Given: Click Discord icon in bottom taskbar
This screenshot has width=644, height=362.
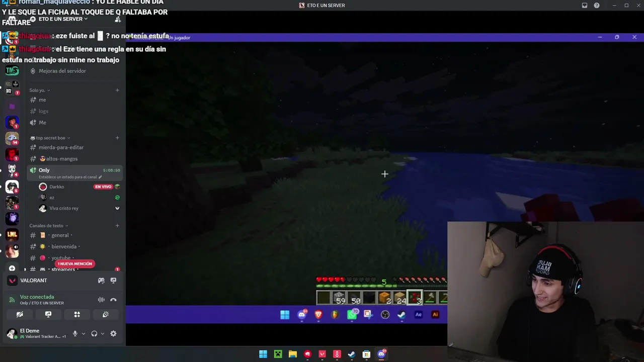Looking at the screenshot, I should pos(381,354).
